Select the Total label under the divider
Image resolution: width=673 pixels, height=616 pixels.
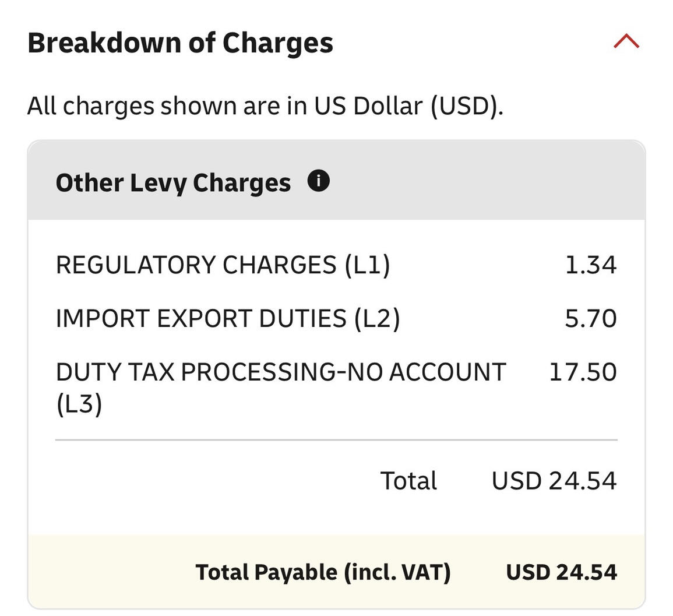(408, 481)
